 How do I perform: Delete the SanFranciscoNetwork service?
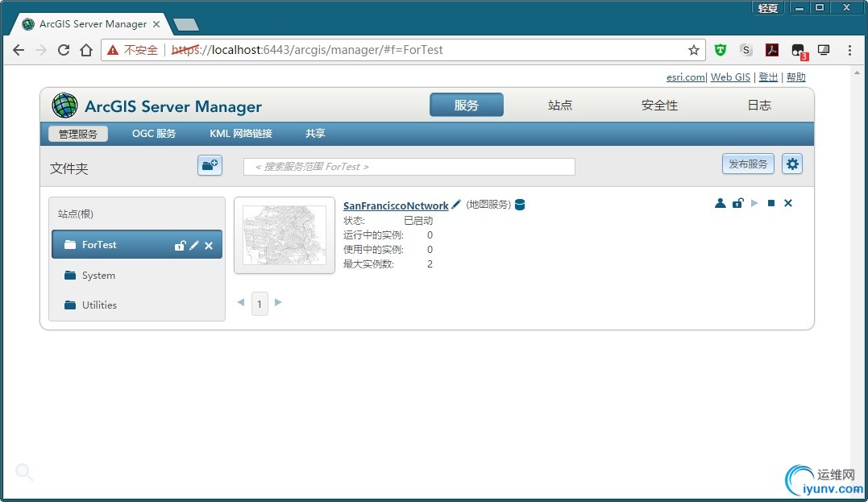tap(788, 203)
